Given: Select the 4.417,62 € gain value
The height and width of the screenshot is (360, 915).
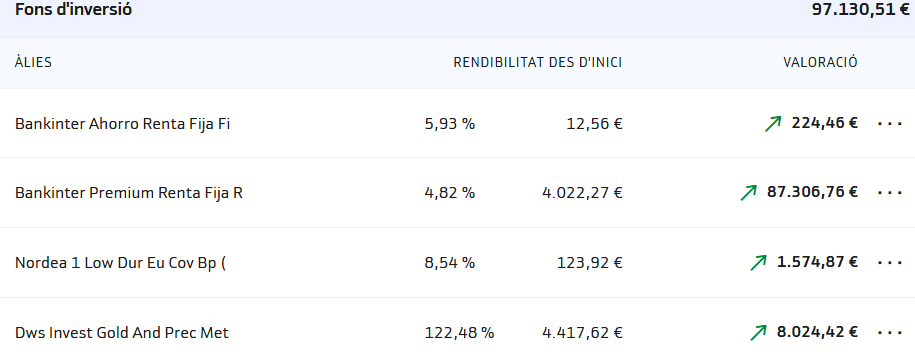Looking at the screenshot, I should (582, 333).
